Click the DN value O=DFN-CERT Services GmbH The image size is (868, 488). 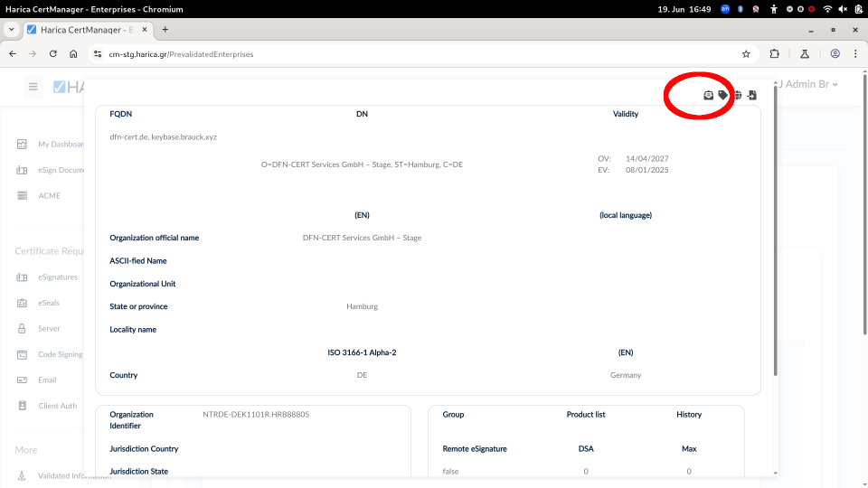point(362,164)
